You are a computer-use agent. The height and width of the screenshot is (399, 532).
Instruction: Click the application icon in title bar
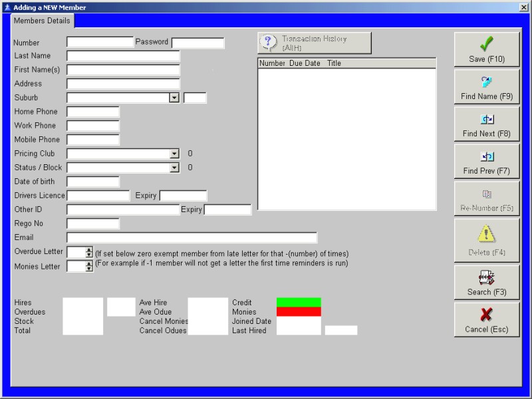click(7, 7)
